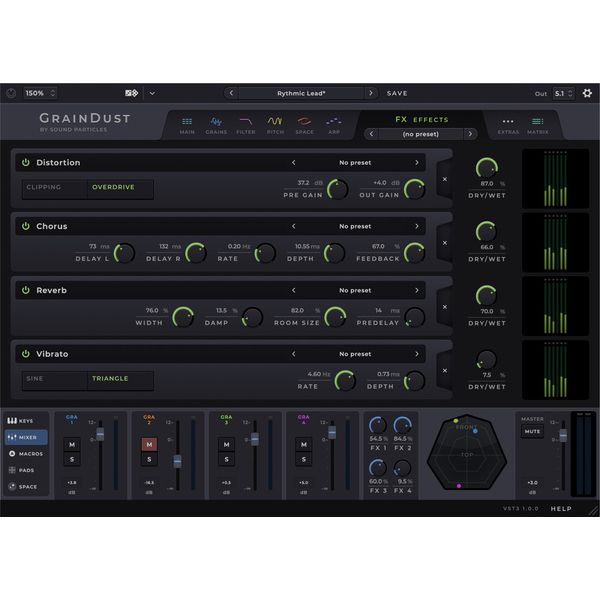Viewport: 600px width, 600px height.
Task: Remove the Chorus effect with X
Action: [445, 243]
